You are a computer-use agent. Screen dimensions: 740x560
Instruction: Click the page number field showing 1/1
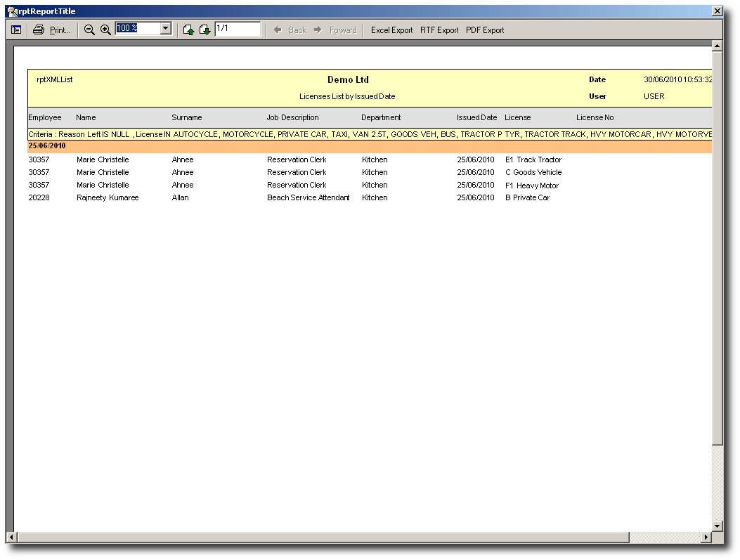[238, 29]
